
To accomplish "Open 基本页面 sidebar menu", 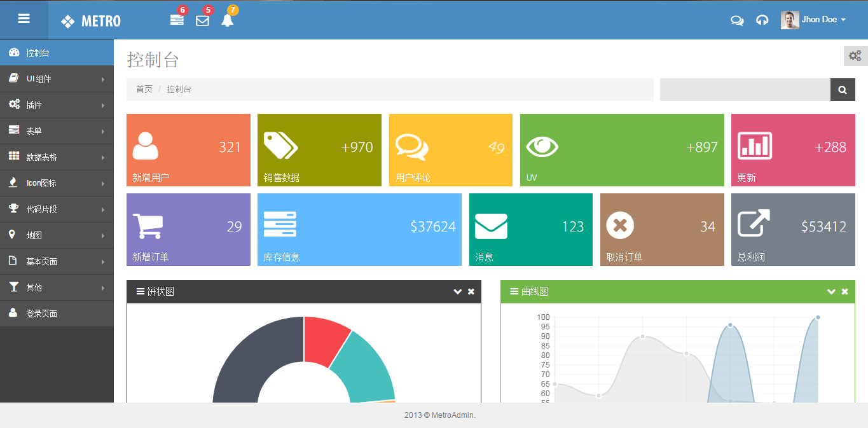I will coord(57,261).
